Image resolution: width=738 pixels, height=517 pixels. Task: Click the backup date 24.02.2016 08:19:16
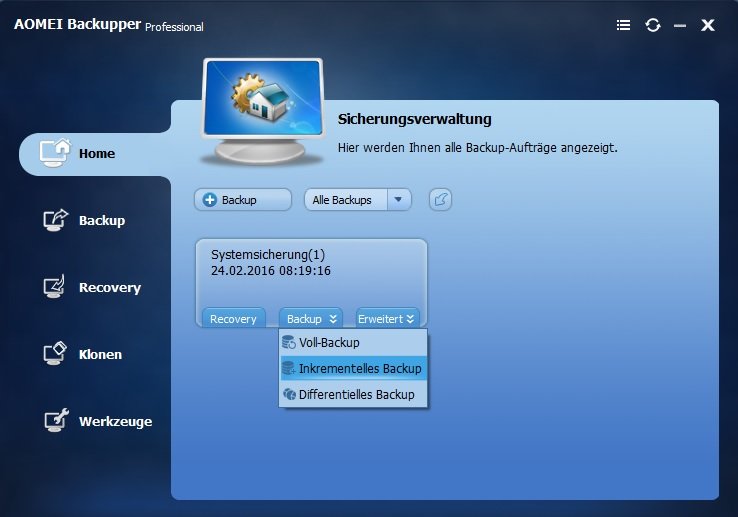(x=271, y=271)
